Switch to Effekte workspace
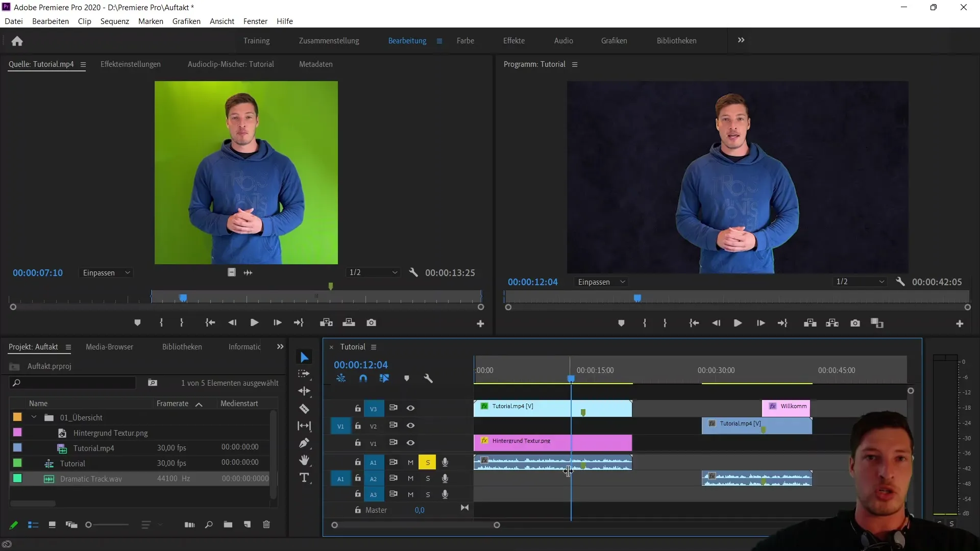The height and width of the screenshot is (551, 980). click(513, 41)
